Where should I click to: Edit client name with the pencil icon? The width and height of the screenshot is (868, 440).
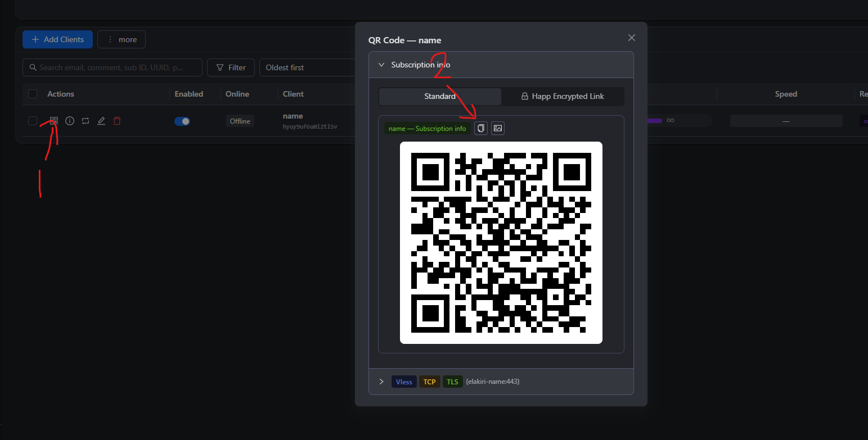(x=101, y=121)
